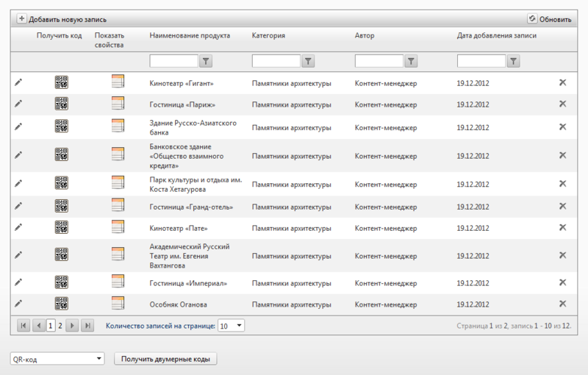Image resolution: width=588 pixels, height=375 pixels.
Task: Edit Здание Русско-Азиатского банка record
Action: [x=18, y=126]
